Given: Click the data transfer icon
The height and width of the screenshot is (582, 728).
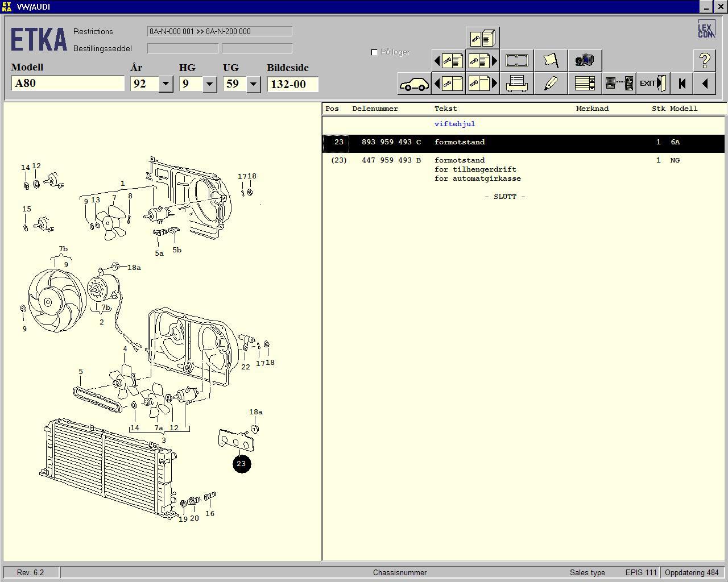Looking at the screenshot, I should coord(619,84).
